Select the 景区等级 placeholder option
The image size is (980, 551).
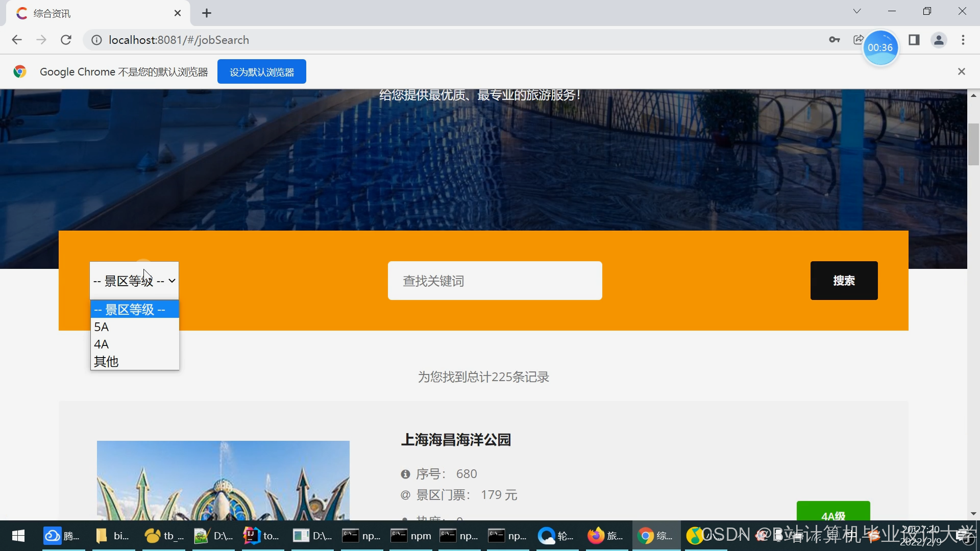tap(134, 310)
